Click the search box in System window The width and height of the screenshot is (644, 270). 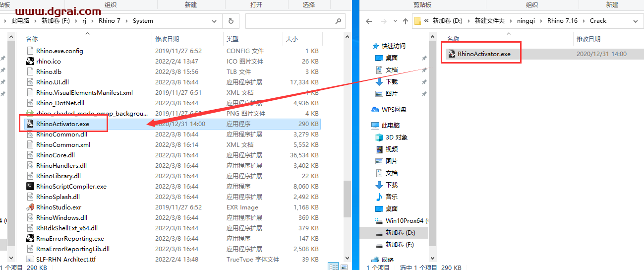[x=295, y=21]
